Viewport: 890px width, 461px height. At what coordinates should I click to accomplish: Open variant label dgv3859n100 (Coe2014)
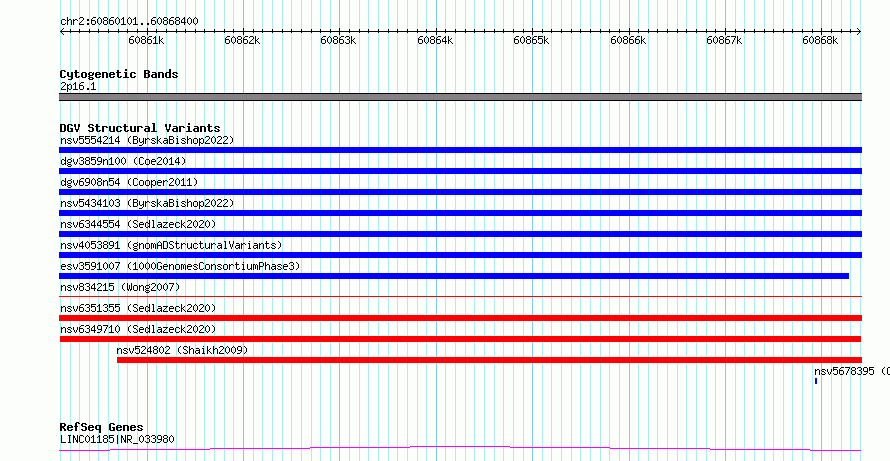pos(123,161)
